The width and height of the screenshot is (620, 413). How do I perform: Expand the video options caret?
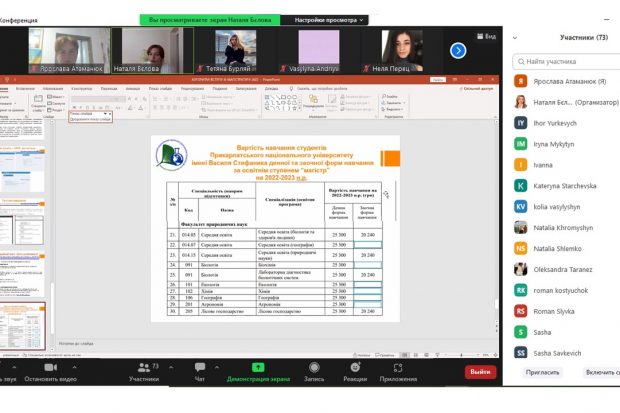coord(74,367)
